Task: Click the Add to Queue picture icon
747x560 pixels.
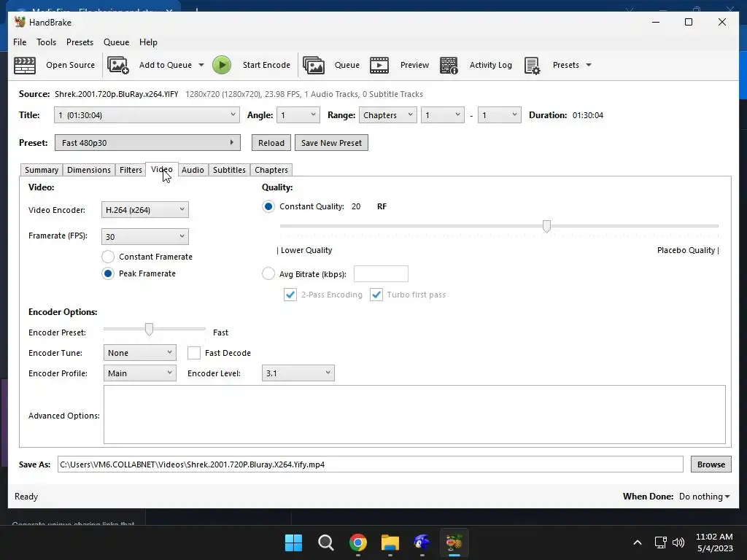Action: (x=118, y=65)
